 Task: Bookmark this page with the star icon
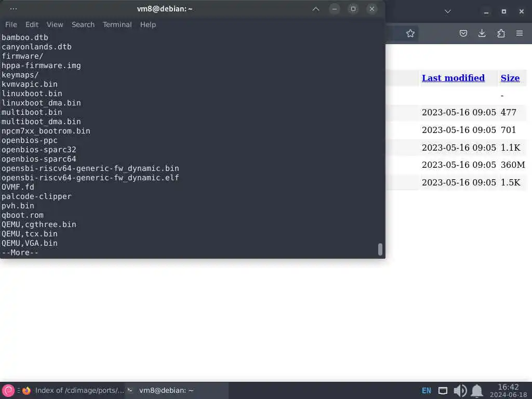click(410, 33)
